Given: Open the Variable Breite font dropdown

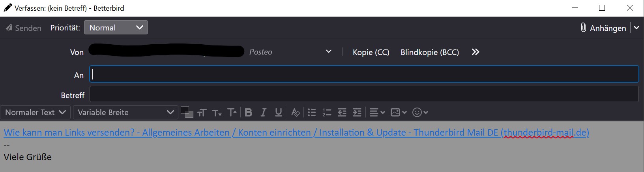Looking at the screenshot, I should (x=125, y=112).
